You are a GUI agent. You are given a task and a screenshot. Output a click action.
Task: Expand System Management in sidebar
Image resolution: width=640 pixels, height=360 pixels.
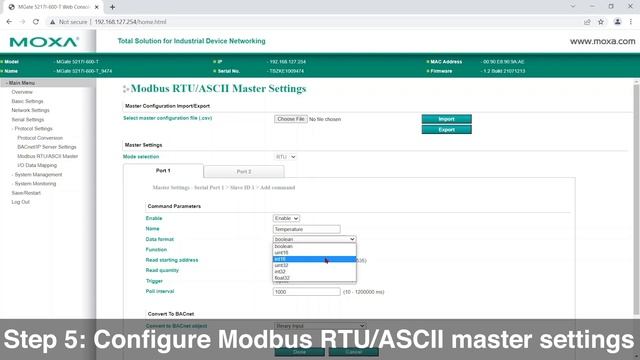[x=37, y=175]
